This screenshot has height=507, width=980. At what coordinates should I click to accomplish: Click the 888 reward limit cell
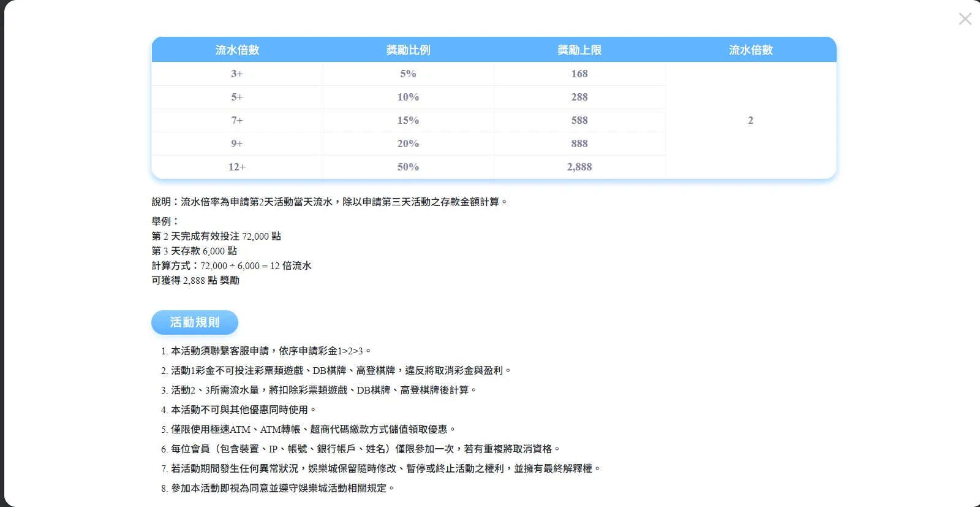579,143
